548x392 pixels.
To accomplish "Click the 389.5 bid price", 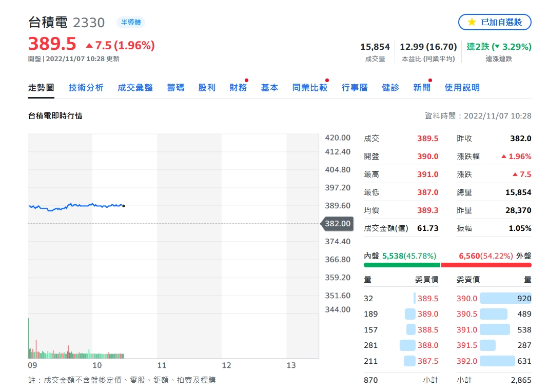I will pos(428,299).
